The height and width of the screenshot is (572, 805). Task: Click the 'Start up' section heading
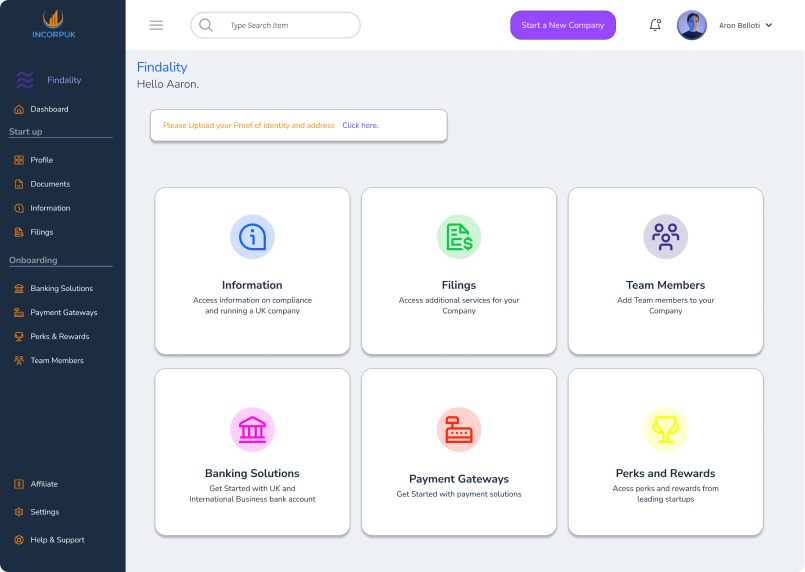coord(26,131)
